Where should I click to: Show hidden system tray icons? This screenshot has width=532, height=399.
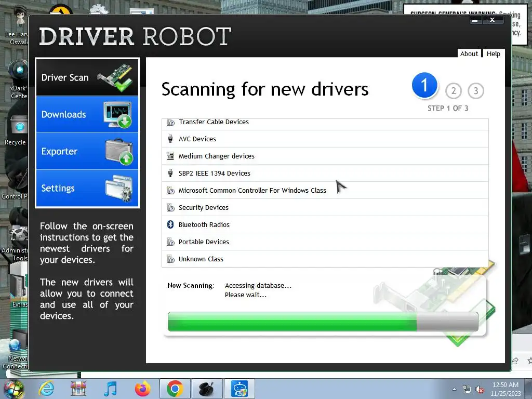point(454,389)
